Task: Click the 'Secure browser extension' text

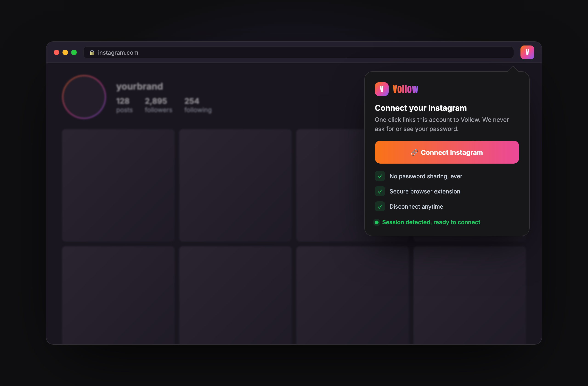Action: [x=425, y=191]
